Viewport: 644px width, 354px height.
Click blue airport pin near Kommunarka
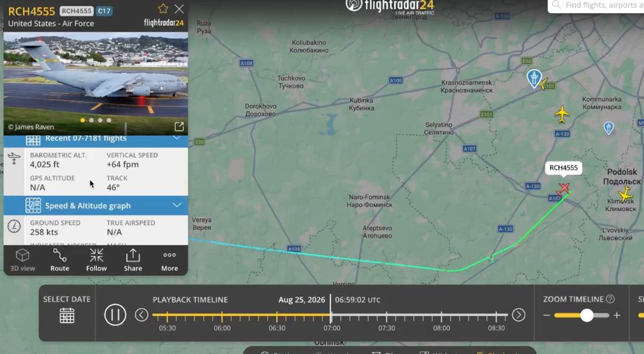[x=608, y=128]
